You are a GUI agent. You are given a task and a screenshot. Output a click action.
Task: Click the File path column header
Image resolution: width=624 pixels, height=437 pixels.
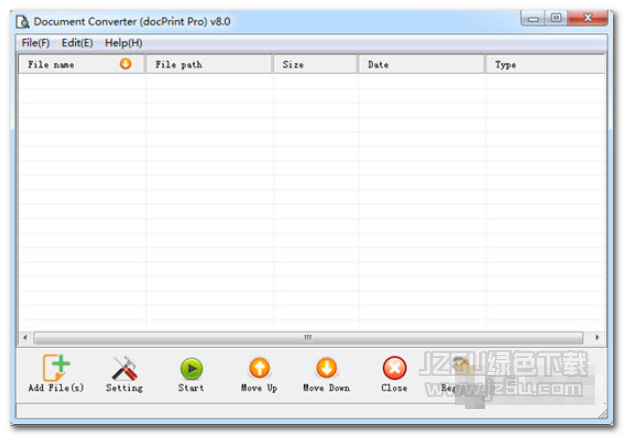click(x=209, y=64)
